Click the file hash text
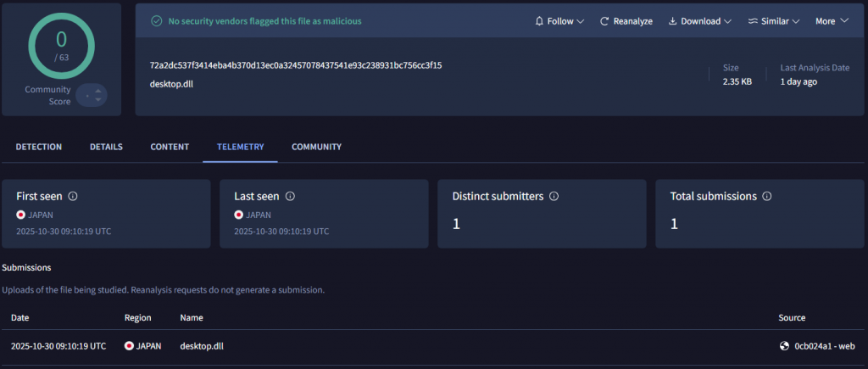This screenshot has width=868, height=369. (295, 65)
